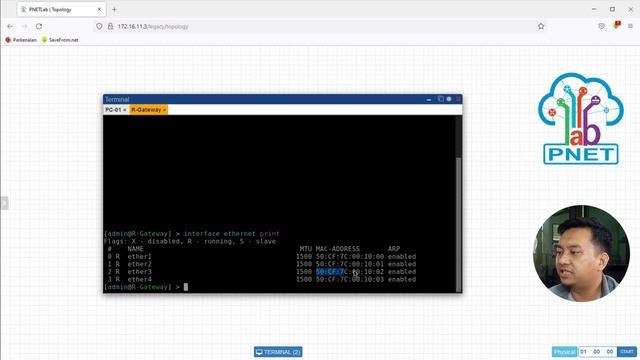
Task: Click the Physical button
Action: click(564, 352)
